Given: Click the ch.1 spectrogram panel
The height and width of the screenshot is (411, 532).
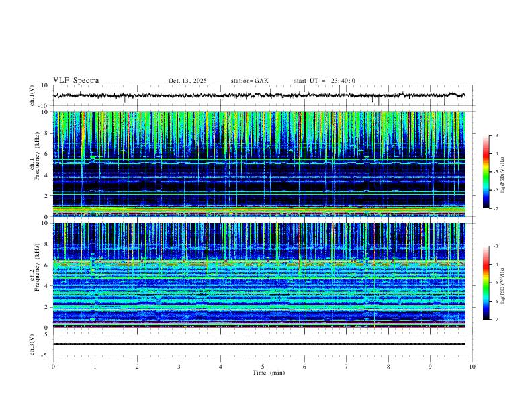Looking at the screenshot, I should coord(259,164).
